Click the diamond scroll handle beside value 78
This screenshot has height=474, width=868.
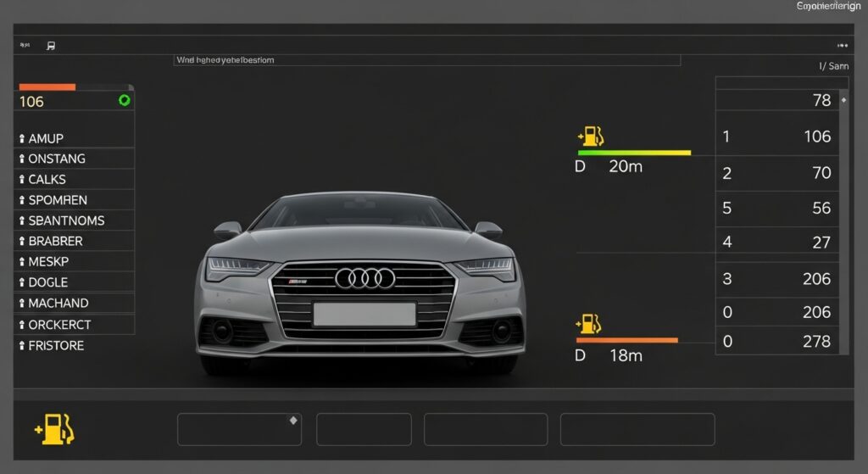[843, 100]
